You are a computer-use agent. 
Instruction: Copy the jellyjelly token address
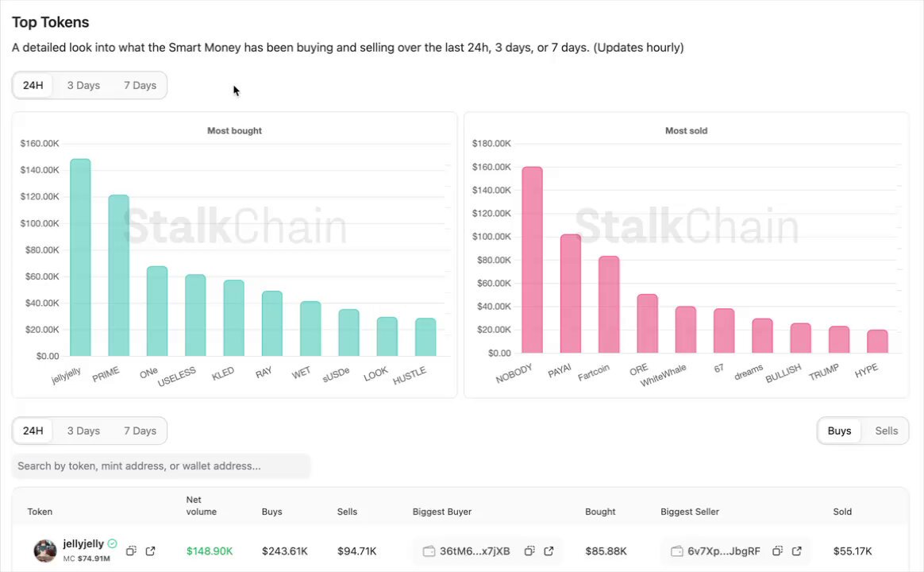coord(131,551)
